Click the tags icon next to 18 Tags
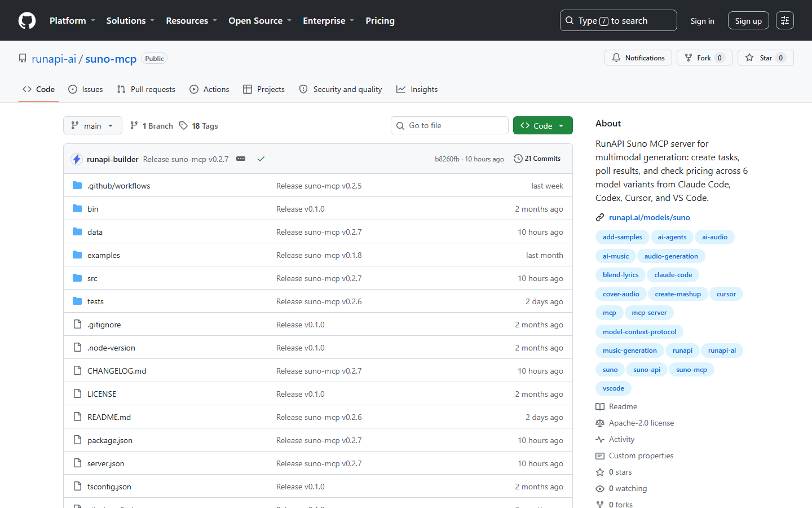The height and width of the screenshot is (508, 812). click(x=183, y=125)
